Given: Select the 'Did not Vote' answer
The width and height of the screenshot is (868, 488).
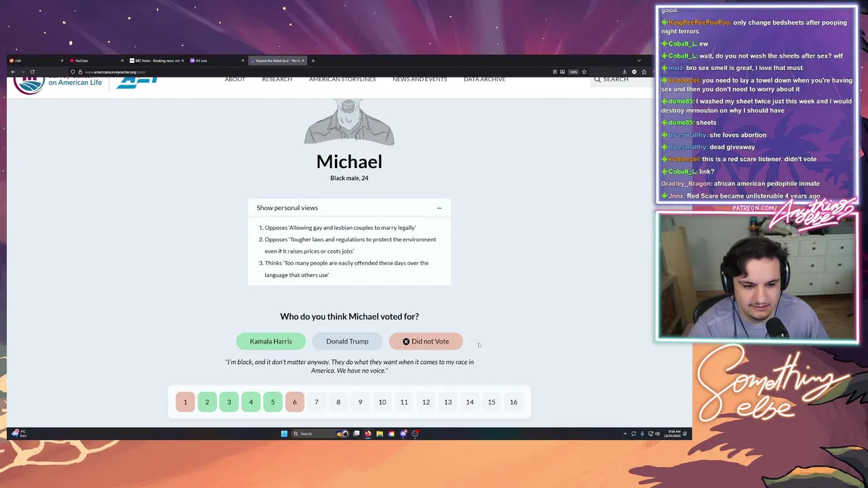Looking at the screenshot, I should (426, 342).
